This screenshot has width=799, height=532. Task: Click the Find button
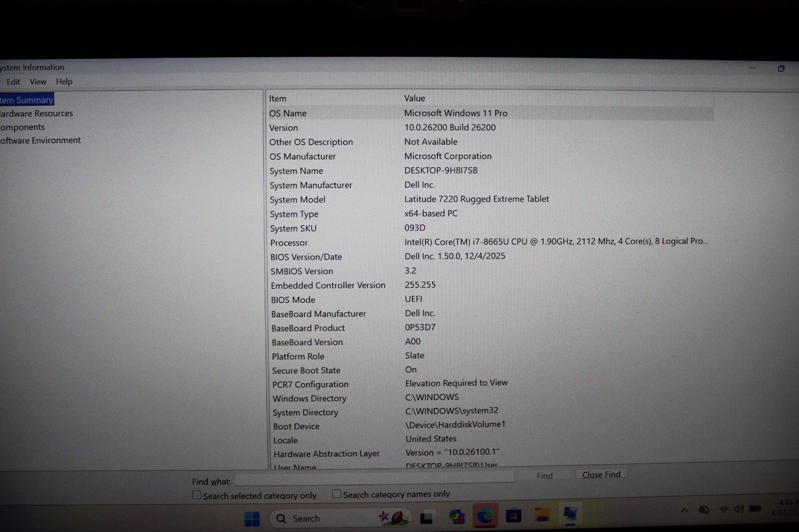[544, 476]
